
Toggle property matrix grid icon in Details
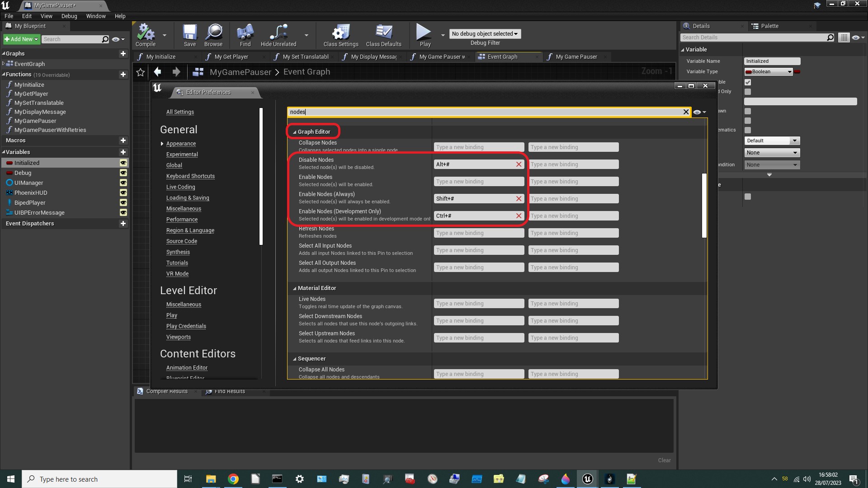click(844, 38)
